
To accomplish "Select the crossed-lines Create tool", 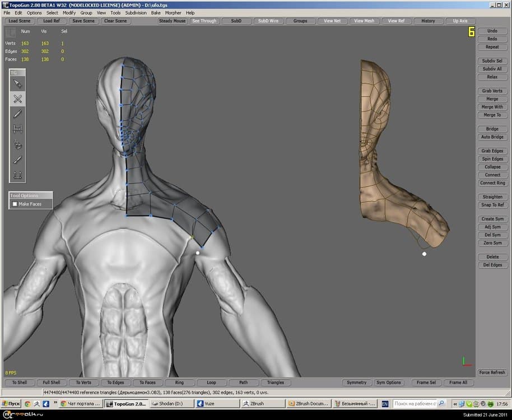I will [x=17, y=99].
